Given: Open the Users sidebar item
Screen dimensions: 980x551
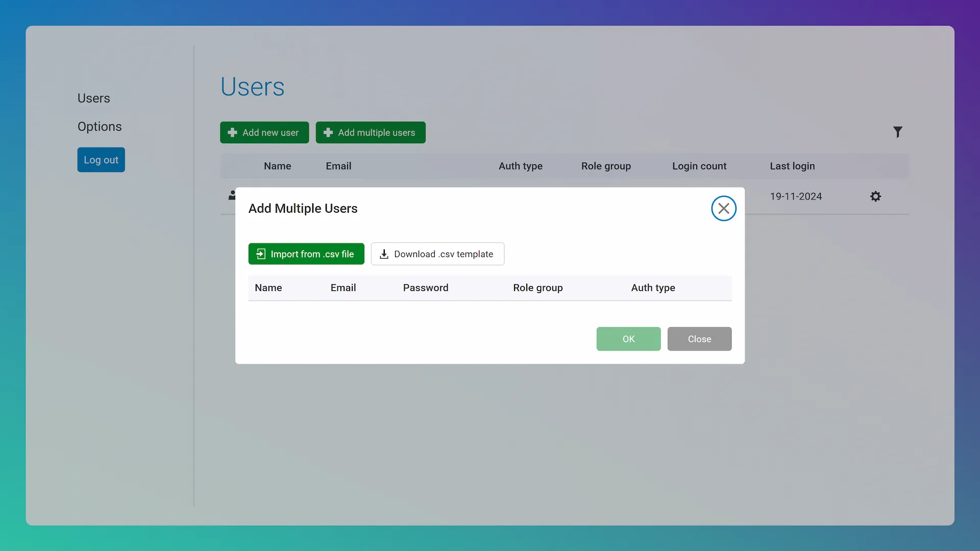Looking at the screenshot, I should [x=93, y=98].
